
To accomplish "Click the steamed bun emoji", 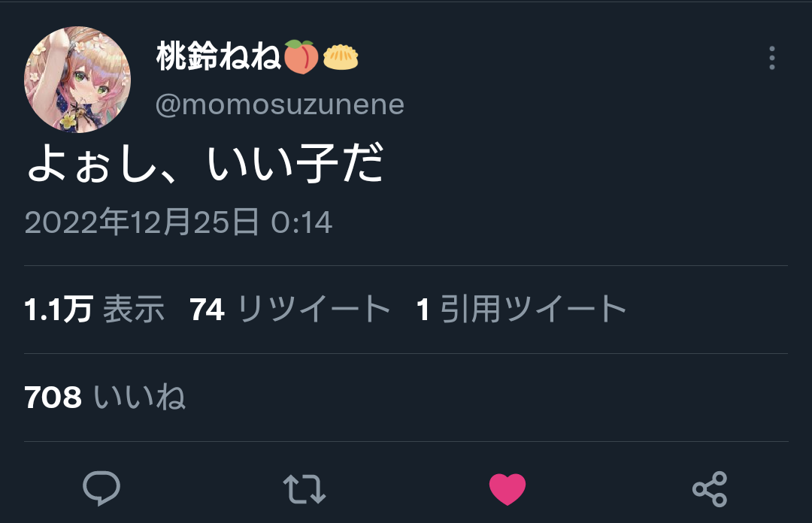I will [x=341, y=57].
